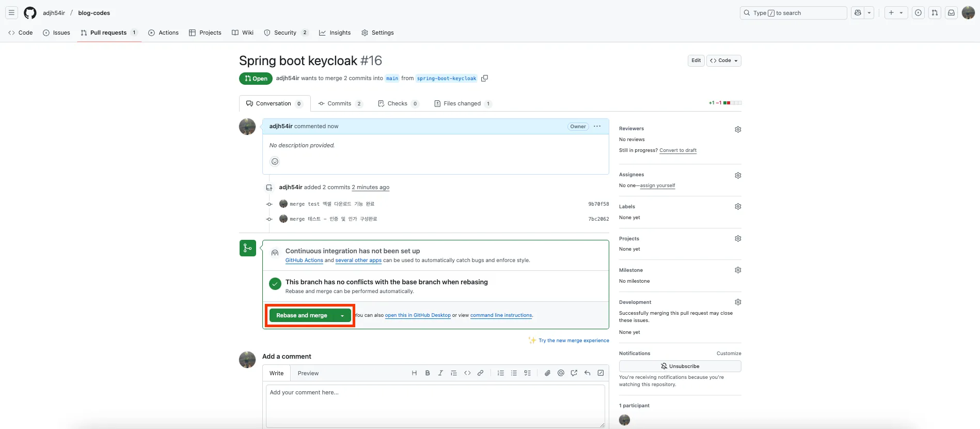
Task: Go to GitHub homepage logo
Action: click(x=30, y=13)
